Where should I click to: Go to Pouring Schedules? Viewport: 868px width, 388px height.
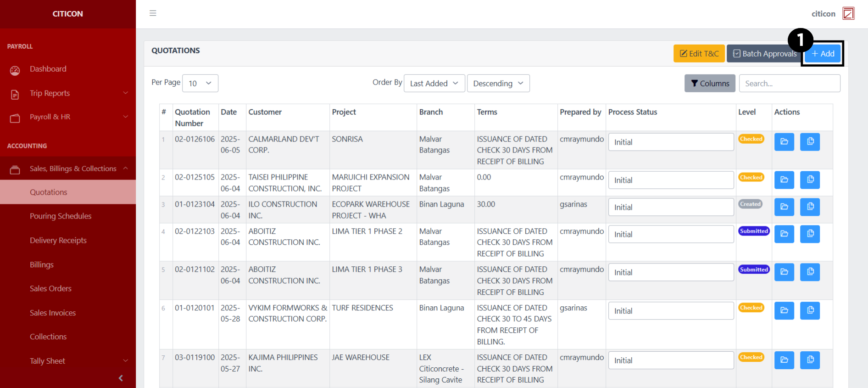click(61, 216)
